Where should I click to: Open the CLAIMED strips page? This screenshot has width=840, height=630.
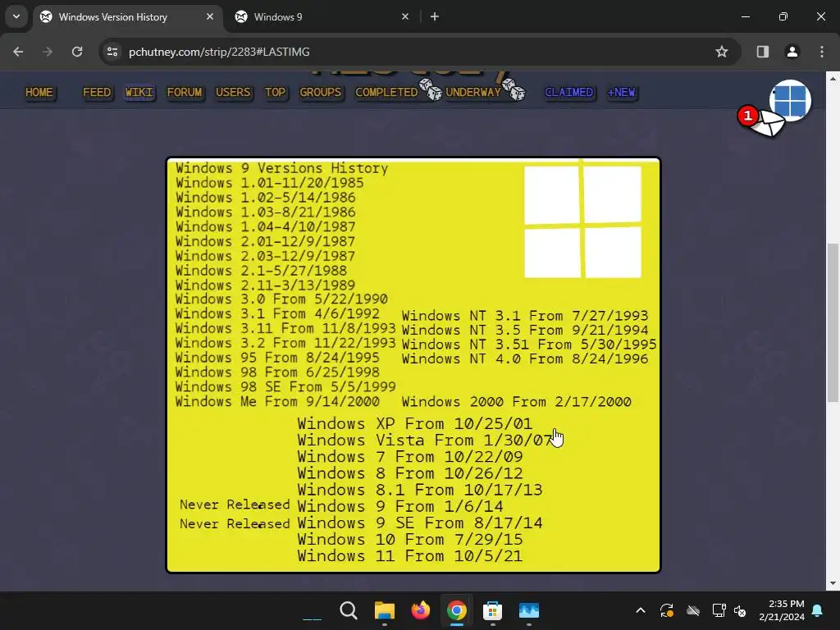(569, 93)
